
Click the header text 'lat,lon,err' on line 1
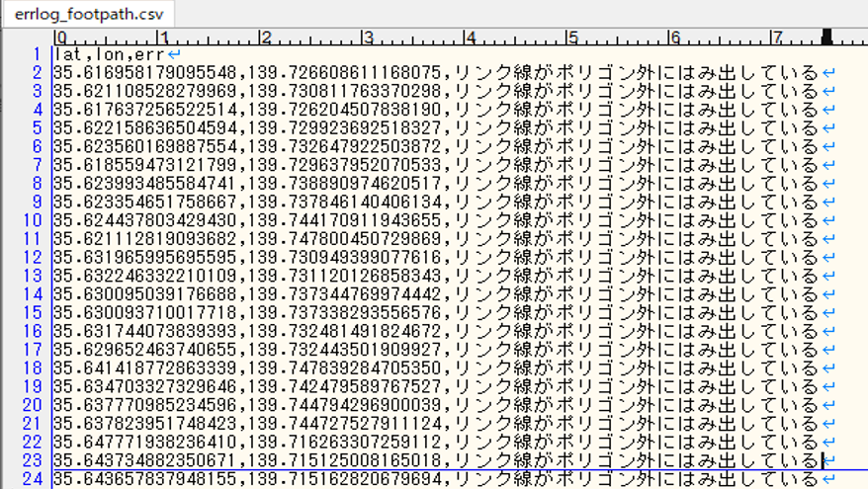click(x=109, y=54)
